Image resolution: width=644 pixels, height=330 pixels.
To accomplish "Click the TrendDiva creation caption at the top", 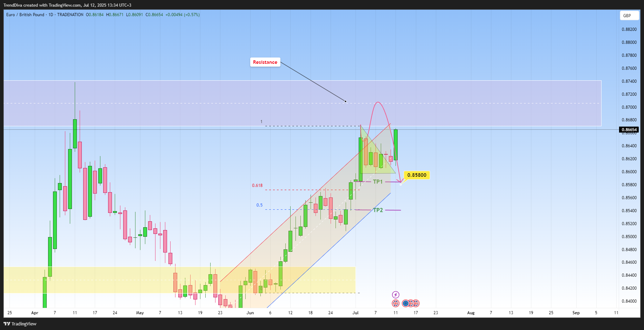I will (x=67, y=5).
